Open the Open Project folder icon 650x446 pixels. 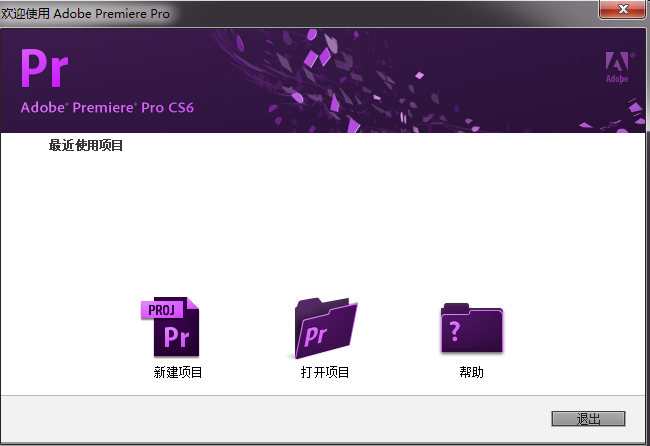click(x=326, y=328)
